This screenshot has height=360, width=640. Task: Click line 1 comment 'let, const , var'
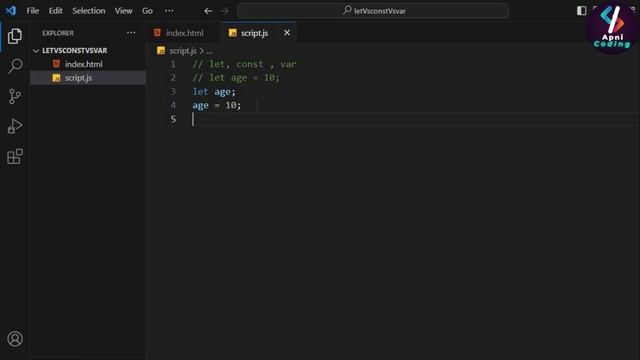coord(244,64)
